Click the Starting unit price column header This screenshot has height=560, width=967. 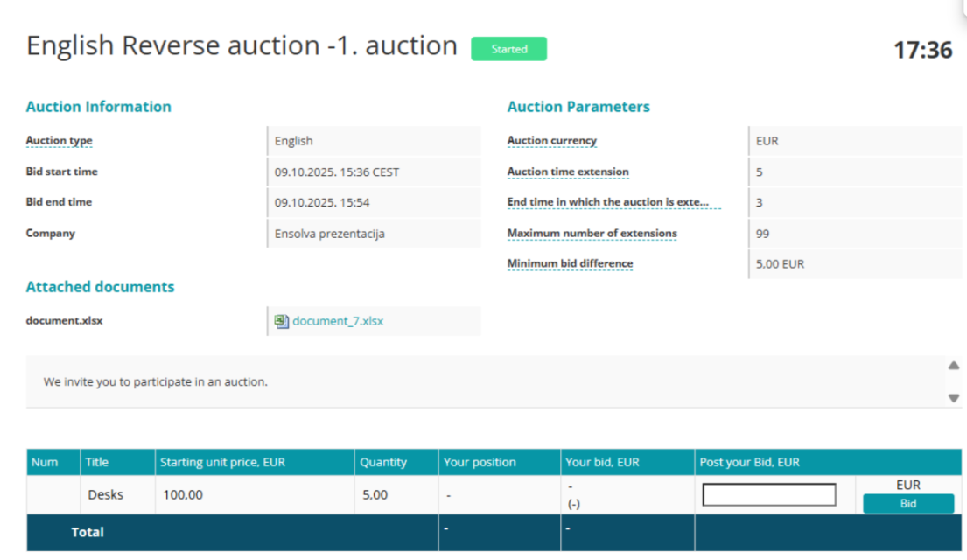coord(222,462)
